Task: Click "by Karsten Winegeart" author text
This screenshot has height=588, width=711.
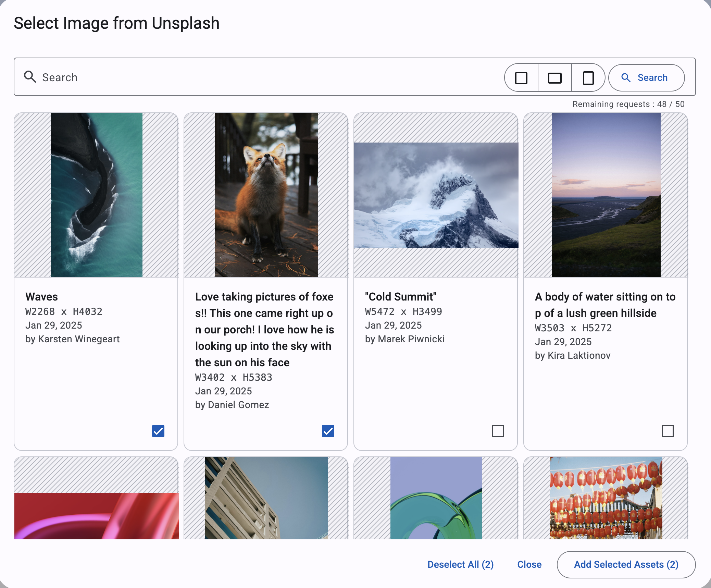Action: pyautogui.click(x=72, y=339)
